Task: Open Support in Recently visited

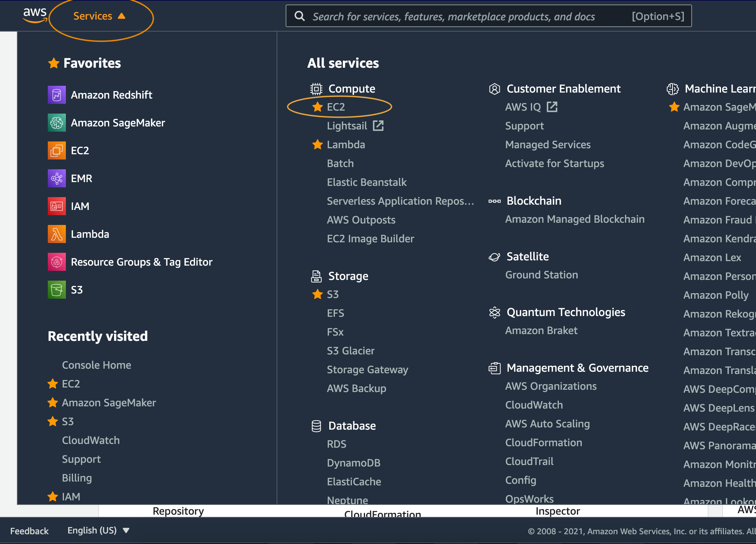Action: coord(81,459)
